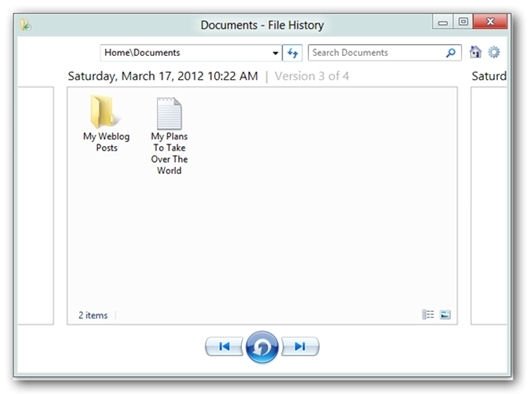
Task: Go to Home via house icon
Action: click(x=475, y=52)
